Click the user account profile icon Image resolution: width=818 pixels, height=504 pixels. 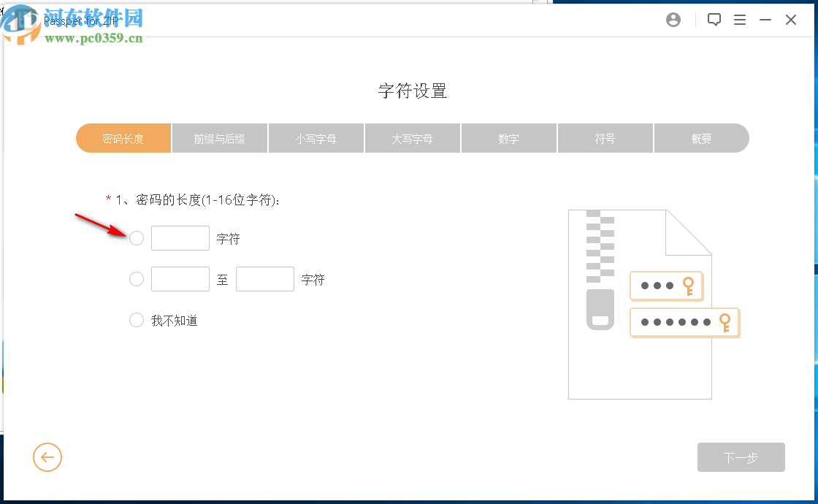click(673, 20)
